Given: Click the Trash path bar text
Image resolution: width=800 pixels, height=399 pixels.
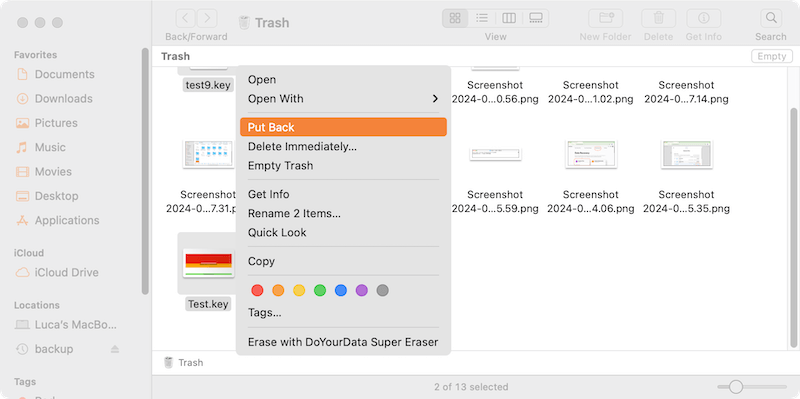Looking at the screenshot, I should pos(191,363).
